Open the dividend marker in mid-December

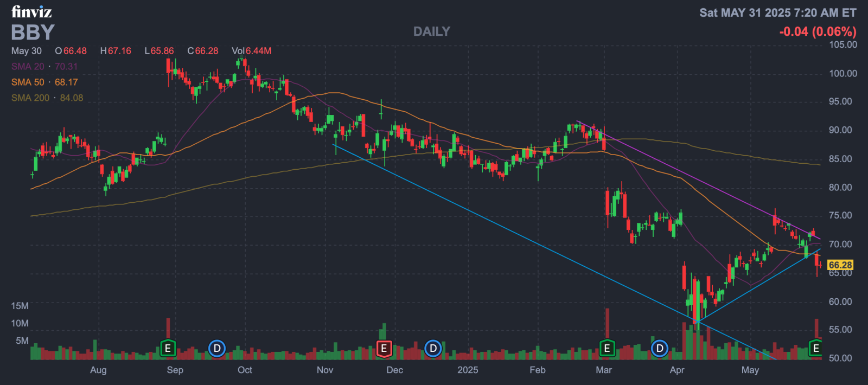pos(433,348)
